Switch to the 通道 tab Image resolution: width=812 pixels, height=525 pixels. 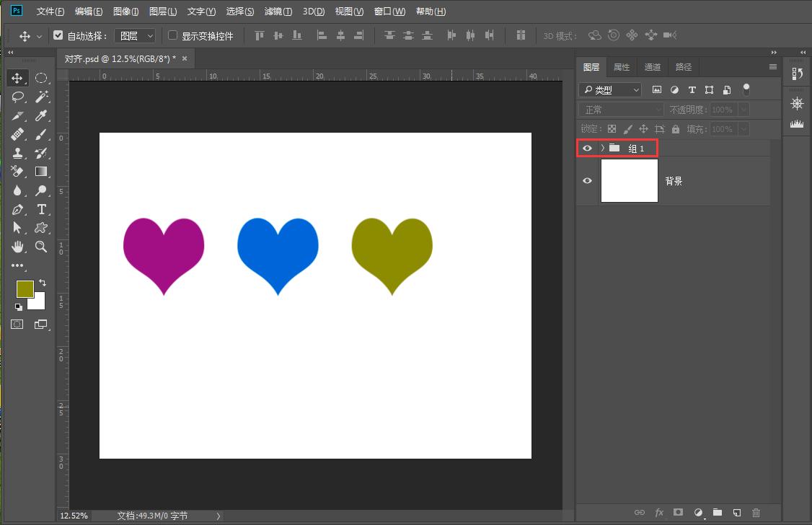click(x=652, y=67)
